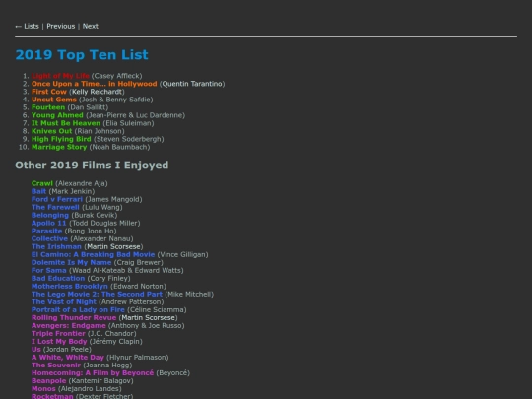The height and width of the screenshot is (399, 532).
Task: Open The Vast of Night link
Action: point(64,302)
